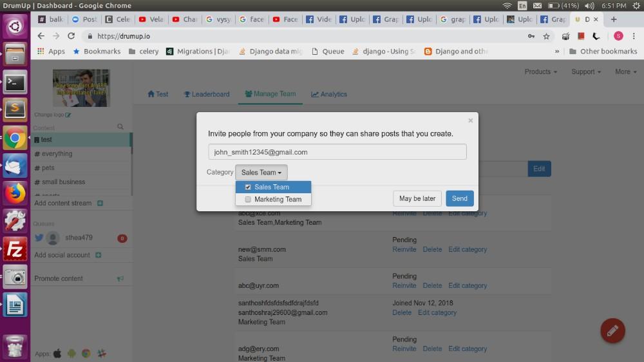
Task: Click the Promote content megaphone icon
Action: pos(120,279)
